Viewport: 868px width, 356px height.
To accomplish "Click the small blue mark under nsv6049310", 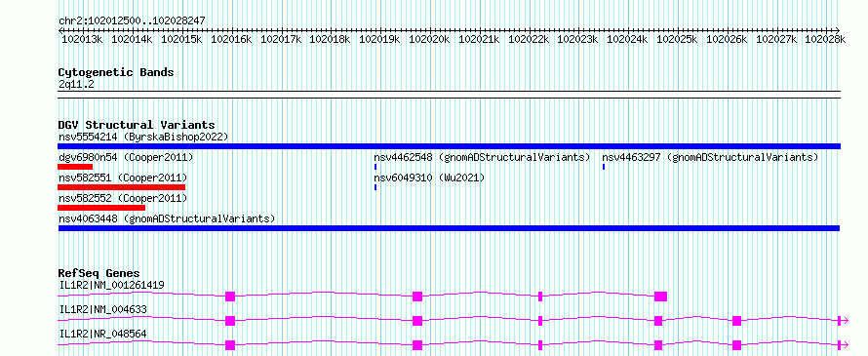I will point(375,187).
